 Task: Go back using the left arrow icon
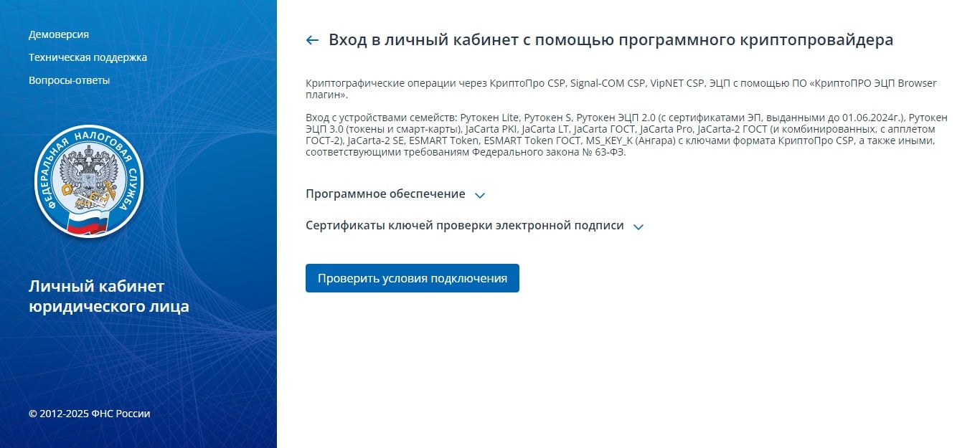[312, 40]
